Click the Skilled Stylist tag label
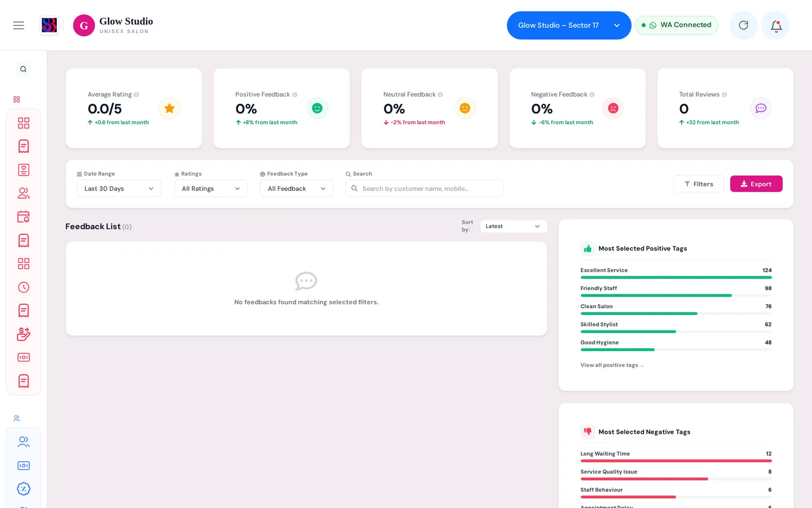Viewport: 812px width, 508px height. [599, 325]
